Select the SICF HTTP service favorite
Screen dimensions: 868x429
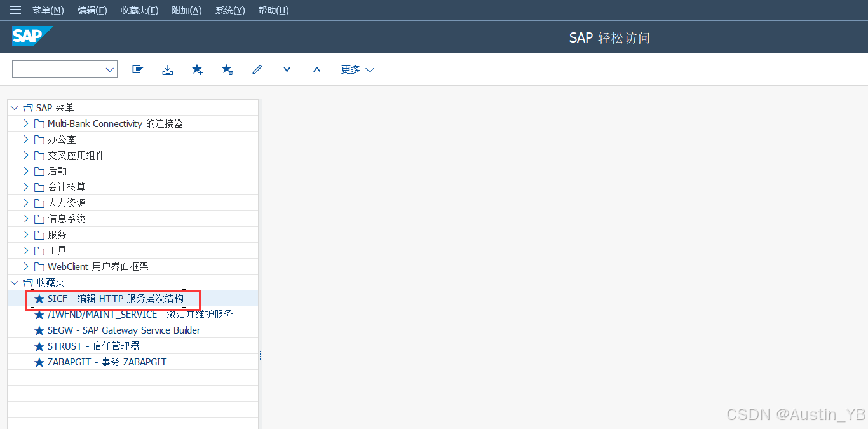[x=115, y=298]
